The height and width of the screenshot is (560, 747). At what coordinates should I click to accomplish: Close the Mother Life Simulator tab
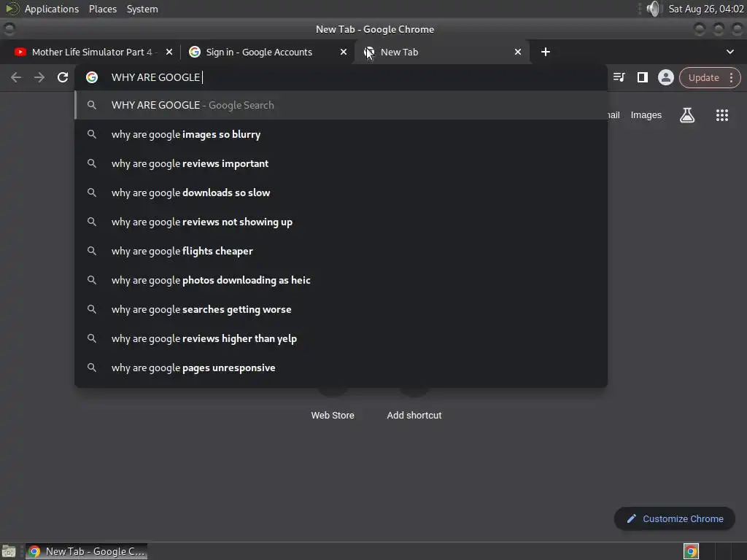(169, 52)
